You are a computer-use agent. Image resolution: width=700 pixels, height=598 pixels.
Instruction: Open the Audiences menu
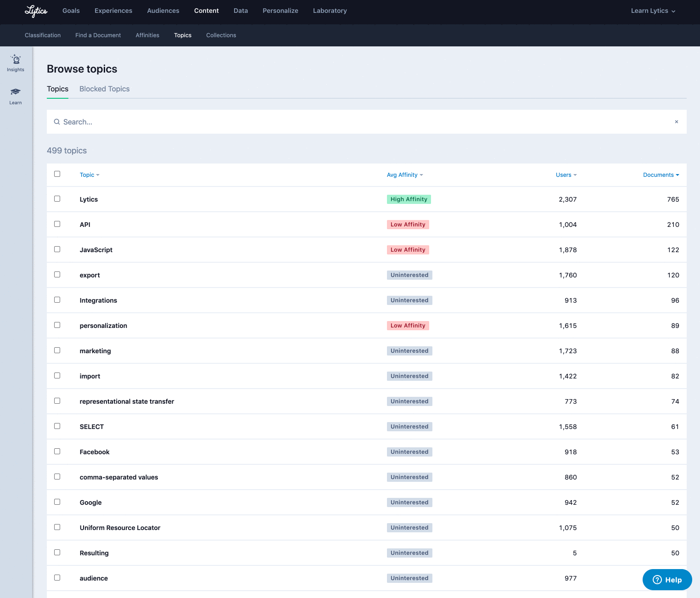click(163, 11)
